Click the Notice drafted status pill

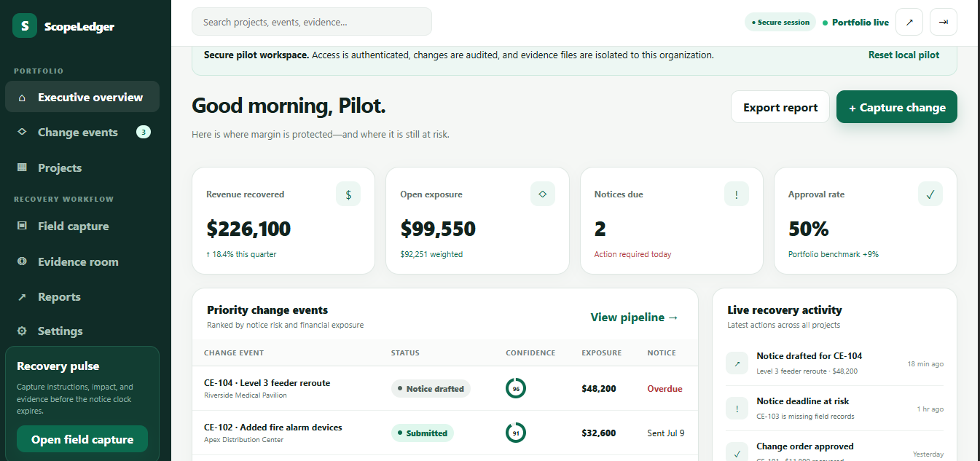431,389
